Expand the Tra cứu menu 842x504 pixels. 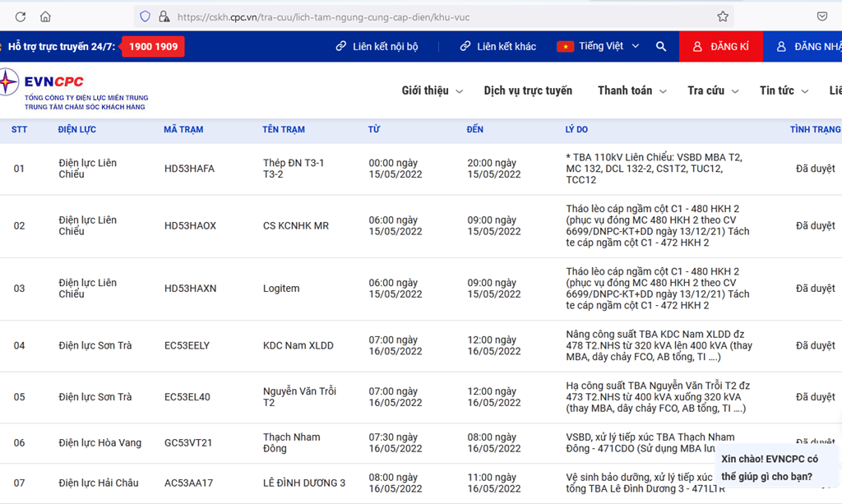(x=713, y=90)
